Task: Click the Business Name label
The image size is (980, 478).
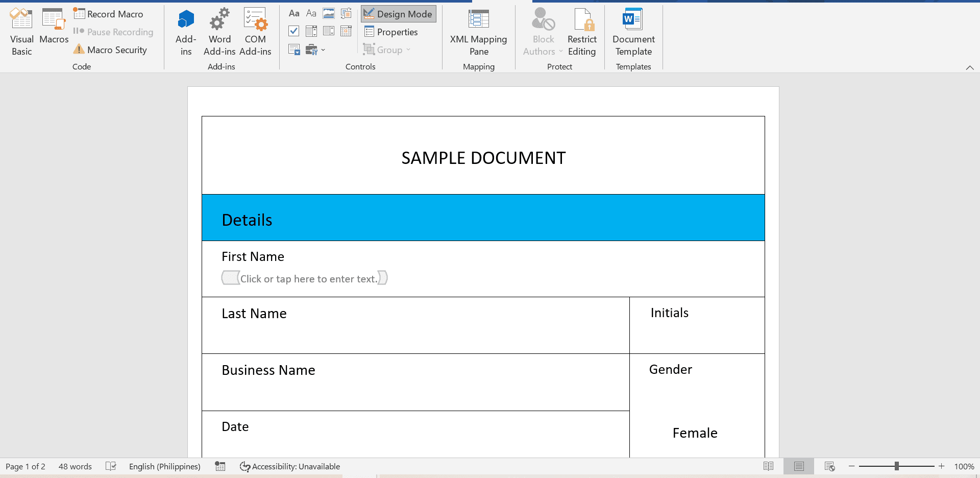Action: pos(268,370)
